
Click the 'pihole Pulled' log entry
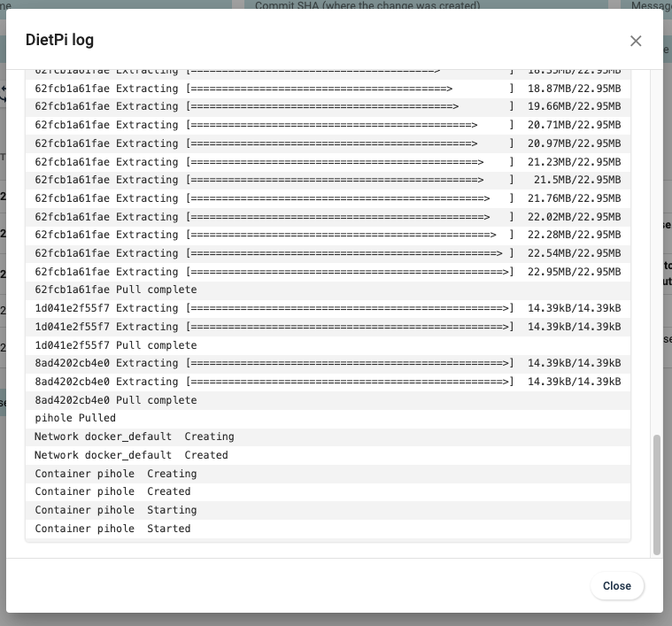click(75, 418)
